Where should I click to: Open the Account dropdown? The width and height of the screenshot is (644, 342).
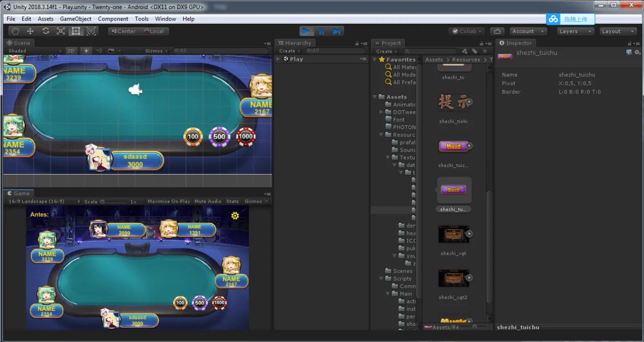[x=529, y=31]
